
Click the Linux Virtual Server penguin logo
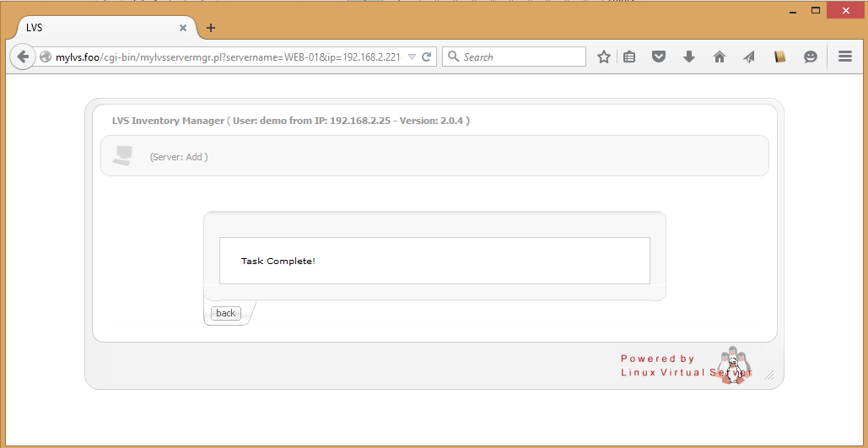click(733, 365)
